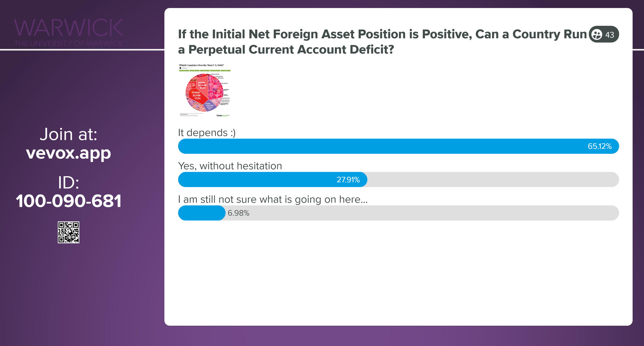Image resolution: width=644 pixels, height=346 pixels.
Task: Click the poll question title
Action: (x=382, y=42)
